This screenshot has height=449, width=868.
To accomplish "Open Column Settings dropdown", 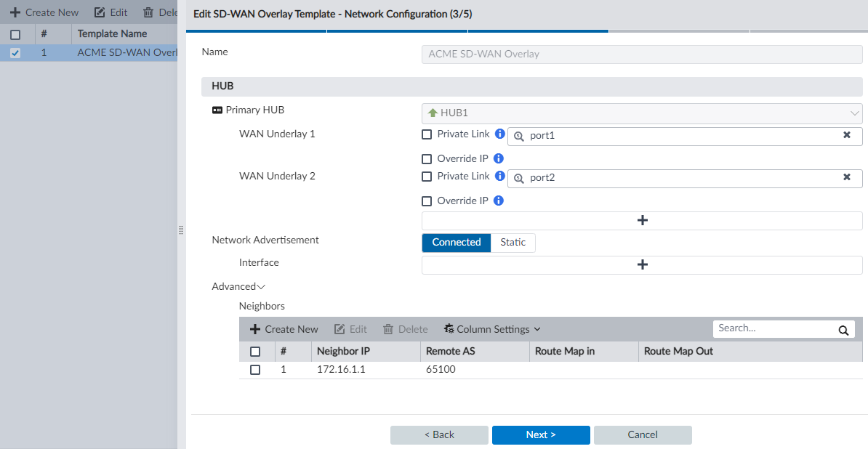I will 492,329.
